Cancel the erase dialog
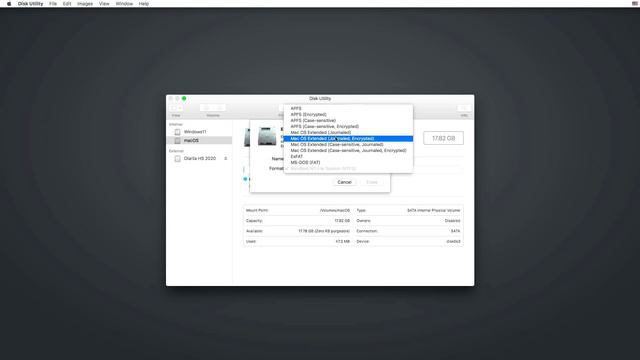Viewport: 640px width, 360px height. pos(344,182)
